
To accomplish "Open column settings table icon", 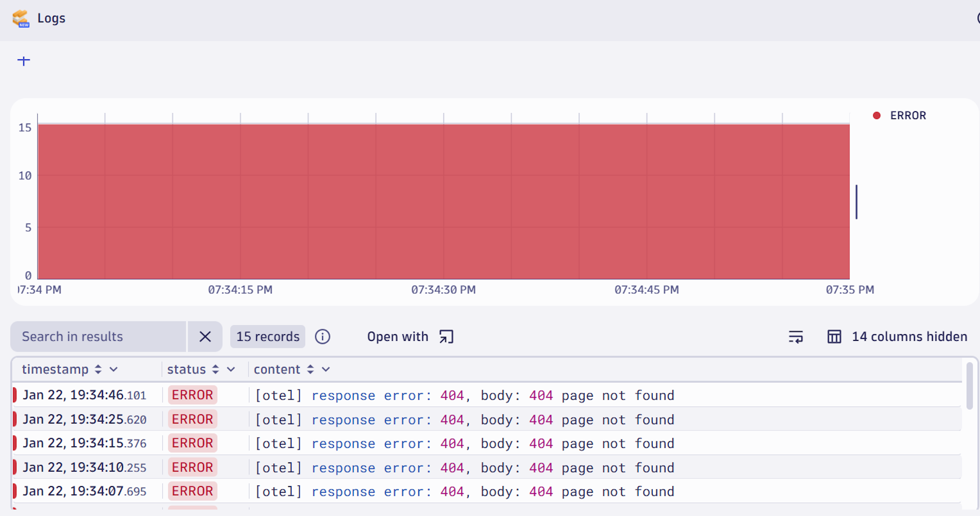I will click(834, 337).
